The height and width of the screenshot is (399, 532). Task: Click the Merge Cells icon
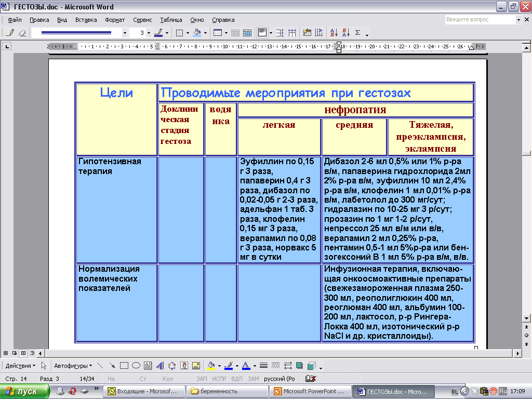pyautogui.click(x=235, y=33)
